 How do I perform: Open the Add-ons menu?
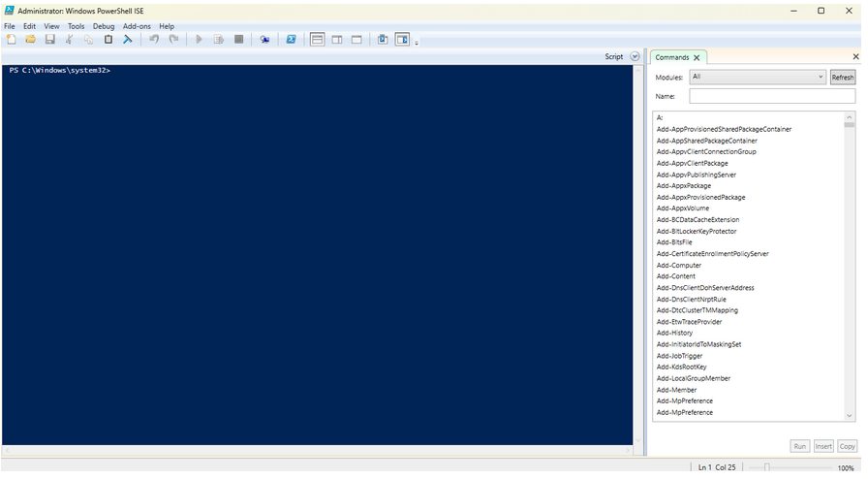click(x=137, y=26)
